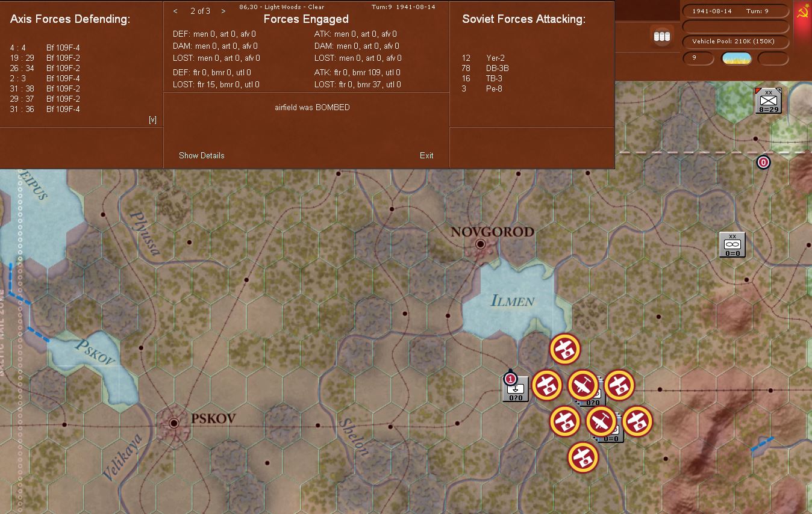Click air mission icon right of lower bomber icon
This screenshot has height=514, width=812.
pyautogui.click(x=637, y=421)
